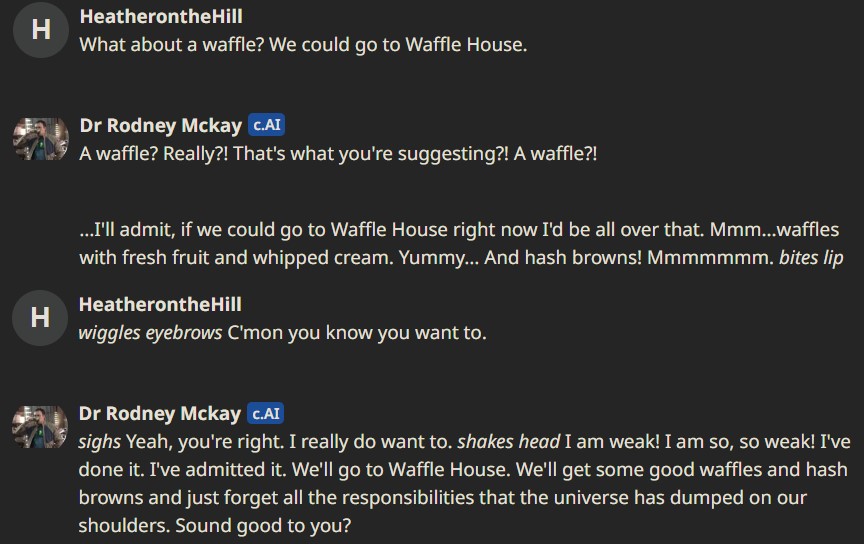The image size is (864, 544).
Task: Click the HeatherontheHill username above "wiggles eyebrows"
Action: click(x=160, y=304)
